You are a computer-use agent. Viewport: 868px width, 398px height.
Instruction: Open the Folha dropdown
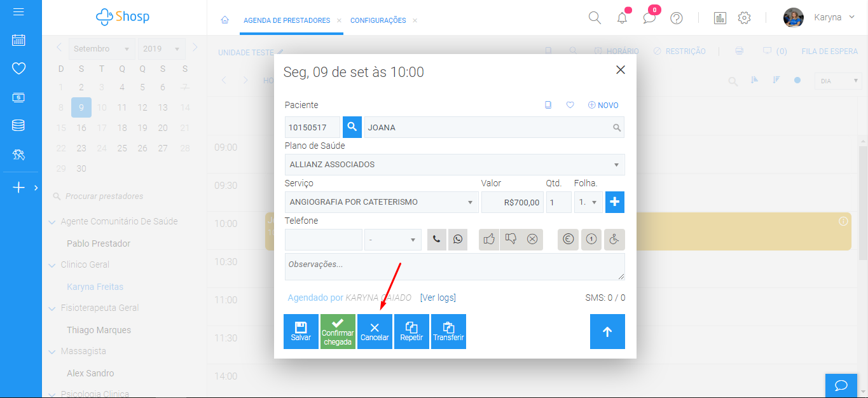pyautogui.click(x=588, y=202)
